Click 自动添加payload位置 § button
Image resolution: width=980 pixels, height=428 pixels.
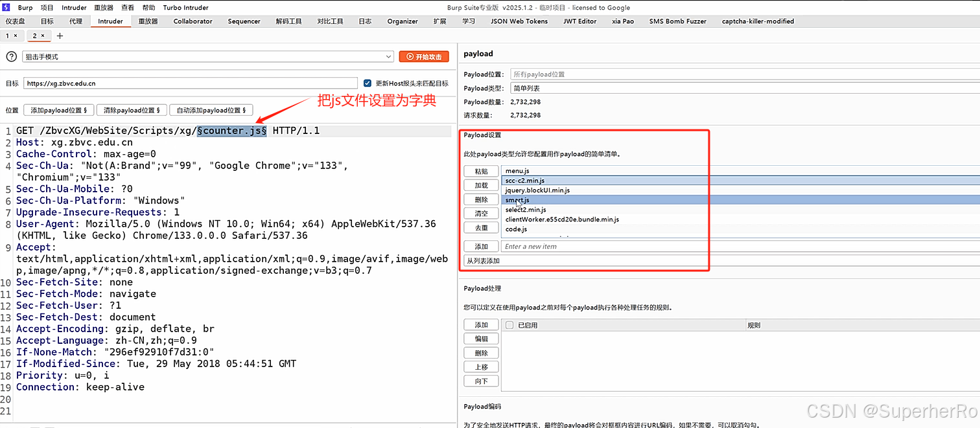[x=211, y=110]
